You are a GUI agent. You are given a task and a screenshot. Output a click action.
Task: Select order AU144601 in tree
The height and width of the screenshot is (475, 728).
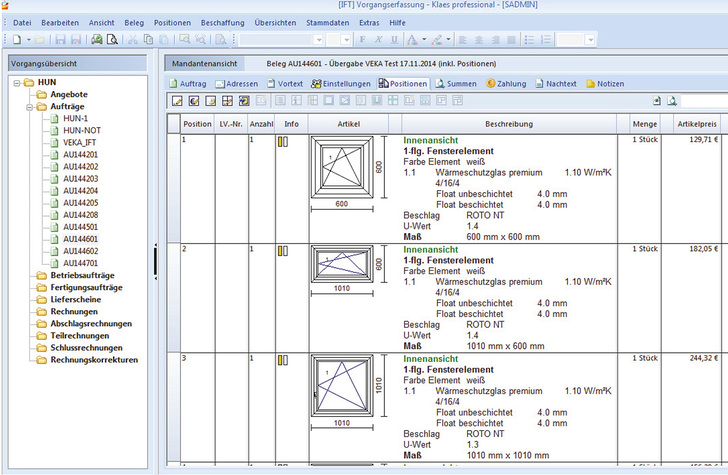[x=80, y=239]
